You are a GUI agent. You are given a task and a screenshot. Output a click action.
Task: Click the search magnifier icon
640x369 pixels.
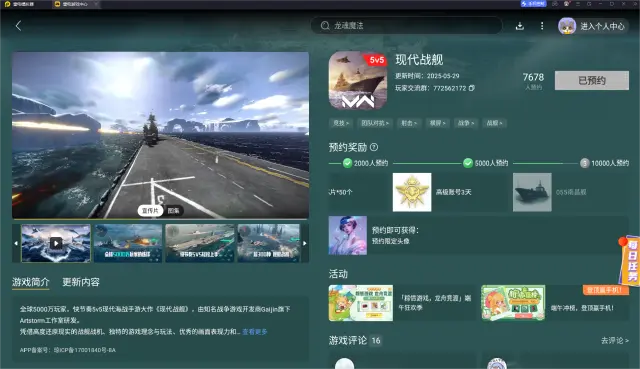(325, 26)
